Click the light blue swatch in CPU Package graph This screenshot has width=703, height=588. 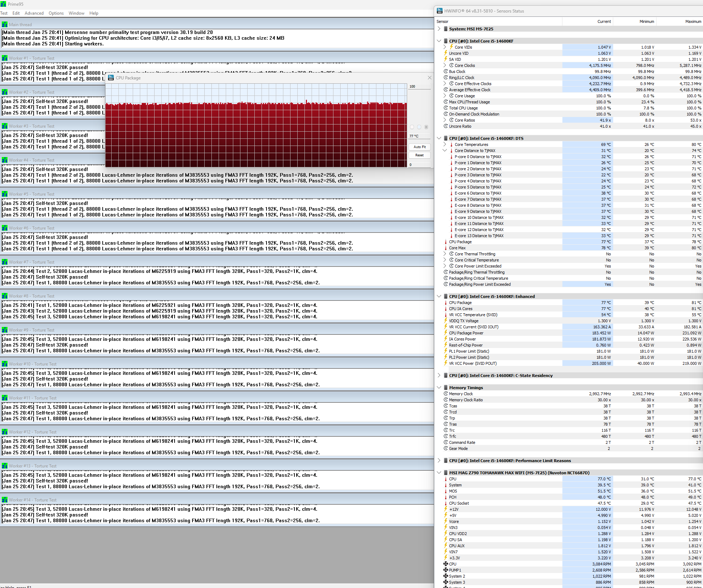419,127
